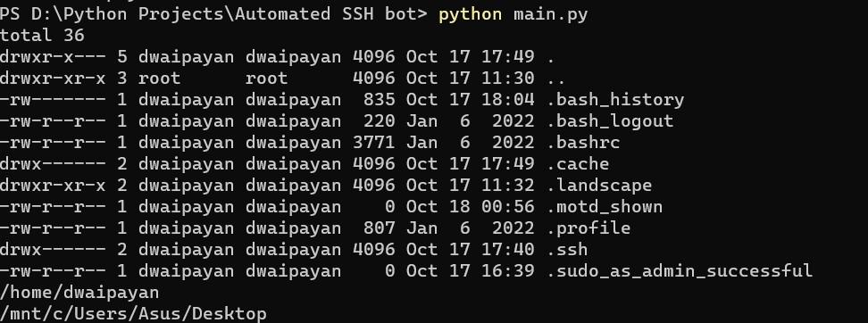Click the prompt path "PS D:\Python Projects\Automated SSH bot>"
Screen dimensions: 868x323
pyautogui.click(x=213, y=13)
